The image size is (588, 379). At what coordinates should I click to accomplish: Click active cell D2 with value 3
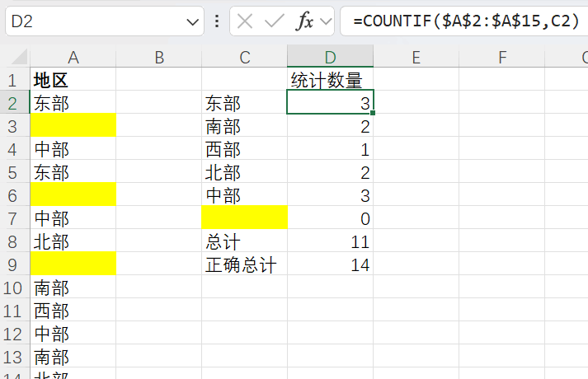pyautogui.click(x=331, y=102)
